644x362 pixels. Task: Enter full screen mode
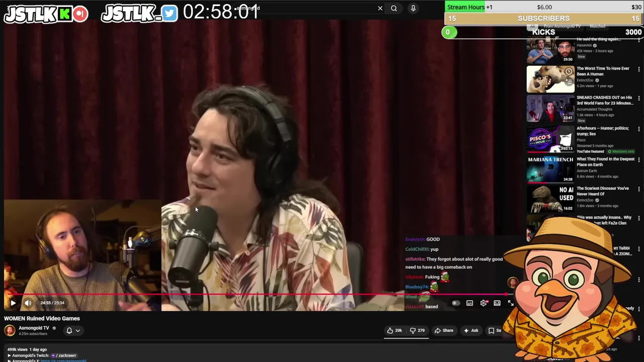[511, 303]
